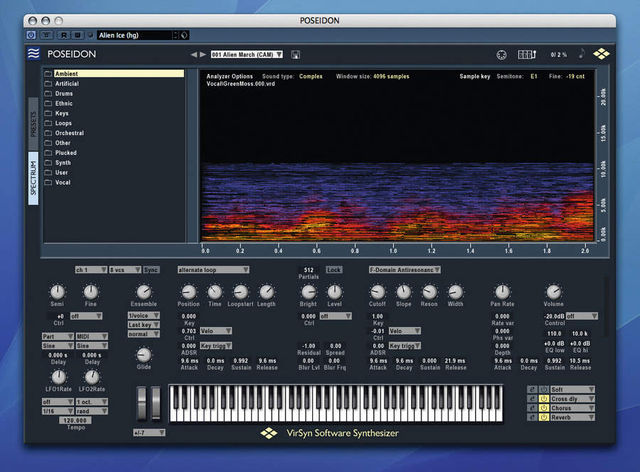Click the save preset disk icon
The width and height of the screenshot is (640, 472).
[x=296, y=54]
